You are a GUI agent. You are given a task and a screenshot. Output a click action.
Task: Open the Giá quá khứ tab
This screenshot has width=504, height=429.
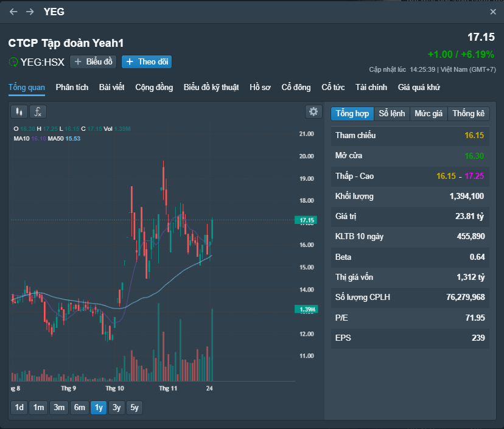click(419, 88)
